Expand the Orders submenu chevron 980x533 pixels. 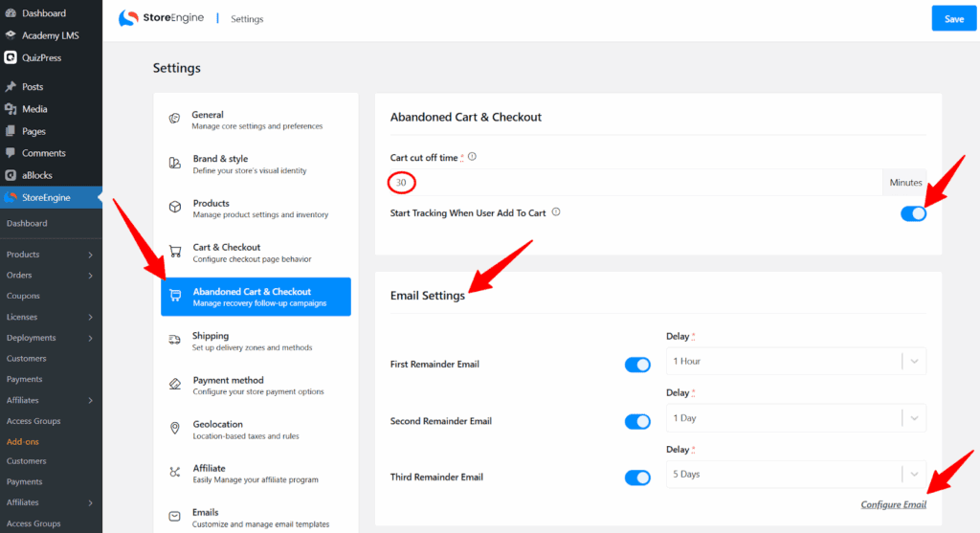tap(91, 276)
